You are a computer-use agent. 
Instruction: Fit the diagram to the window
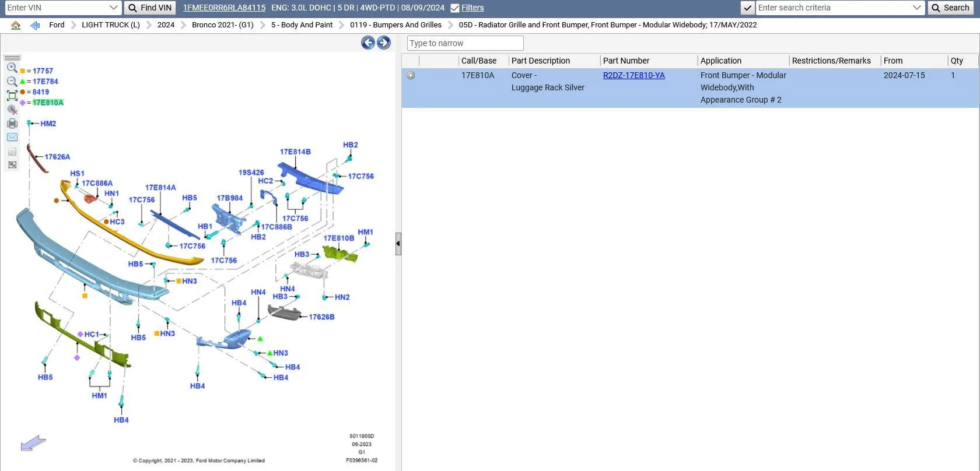tap(12, 96)
